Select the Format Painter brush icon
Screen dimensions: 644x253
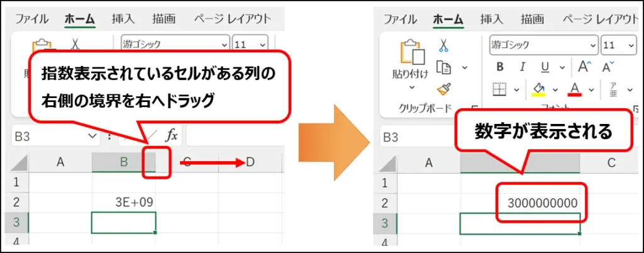point(443,88)
